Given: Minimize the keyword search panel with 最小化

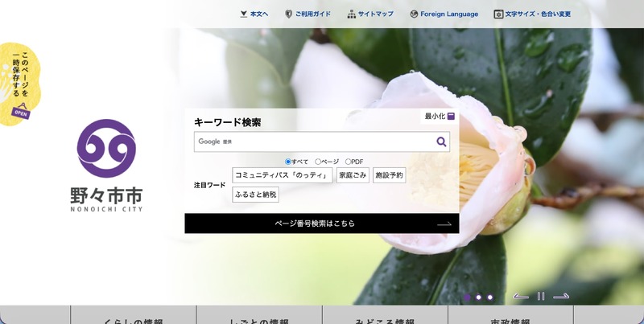Looking at the screenshot, I should 440,117.
